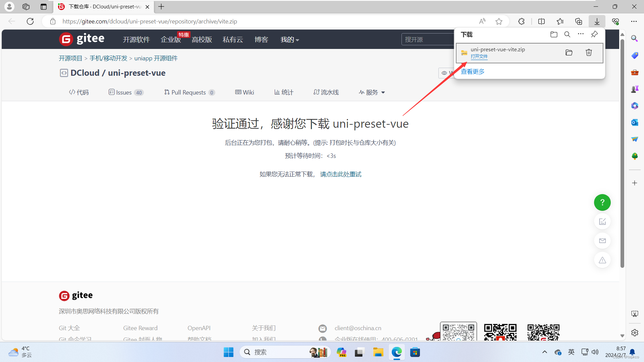The image size is (644, 362).
Task: Click 手机/移动开发 breadcrumb link
Action: [x=108, y=58]
